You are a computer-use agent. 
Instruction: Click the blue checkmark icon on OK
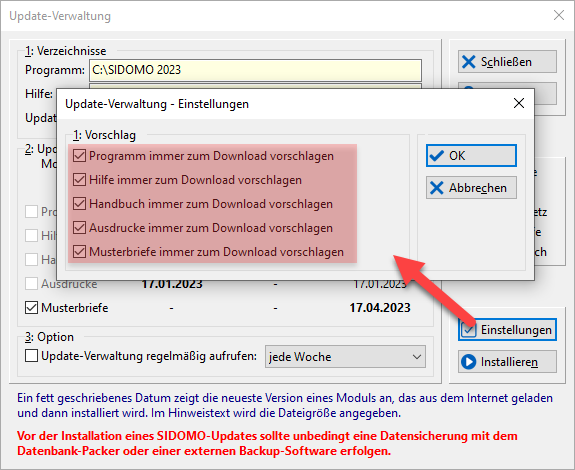coord(436,156)
